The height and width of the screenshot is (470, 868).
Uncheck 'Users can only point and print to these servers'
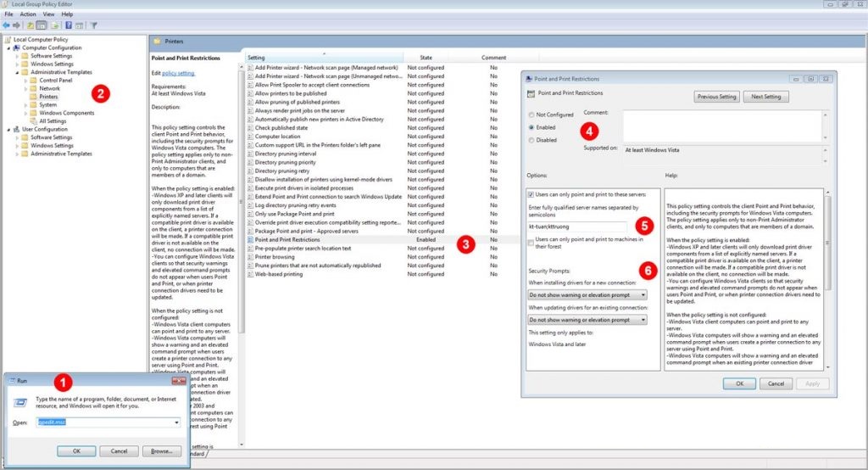pyautogui.click(x=530, y=194)
